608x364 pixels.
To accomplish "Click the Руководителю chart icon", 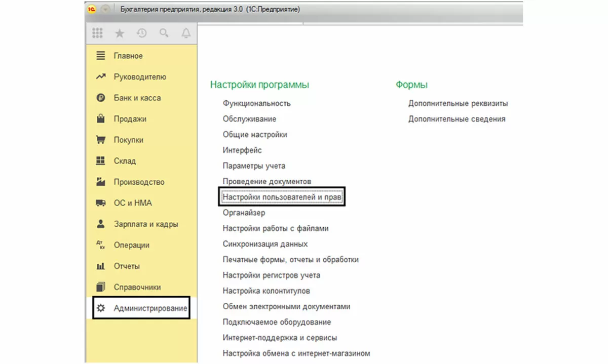I will 101,77.
